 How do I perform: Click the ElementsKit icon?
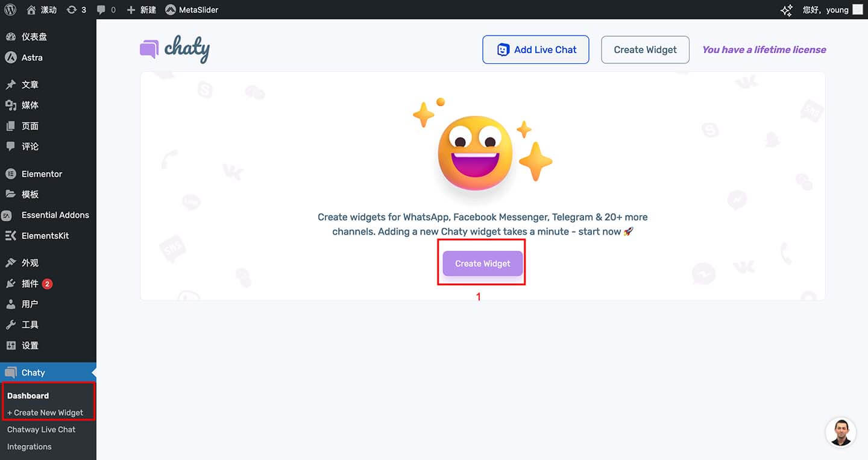click(10, 236)
